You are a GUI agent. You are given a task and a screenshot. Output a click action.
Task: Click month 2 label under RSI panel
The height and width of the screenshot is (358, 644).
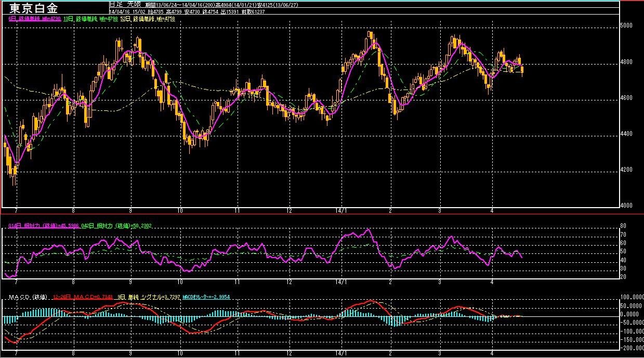[390, 282]
